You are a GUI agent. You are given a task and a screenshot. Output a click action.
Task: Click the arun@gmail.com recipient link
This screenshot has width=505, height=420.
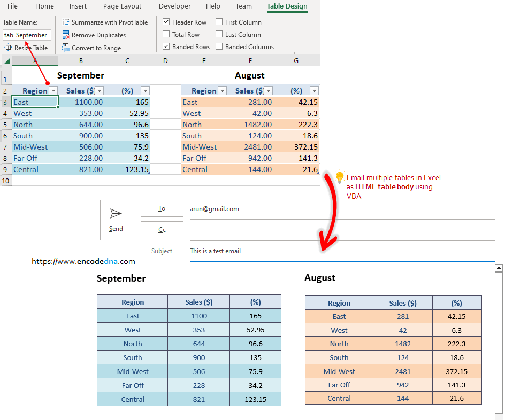click(x=214, y=208)
